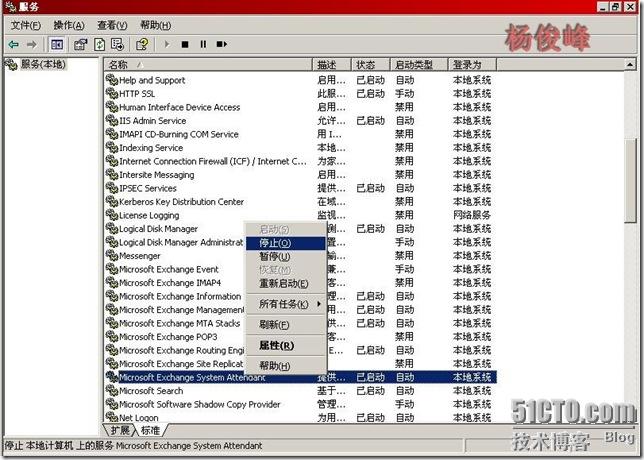This screenshot has width=644, height=460.
Task: Click the Forward arrow toolbar icon
Action: [32, 44]
